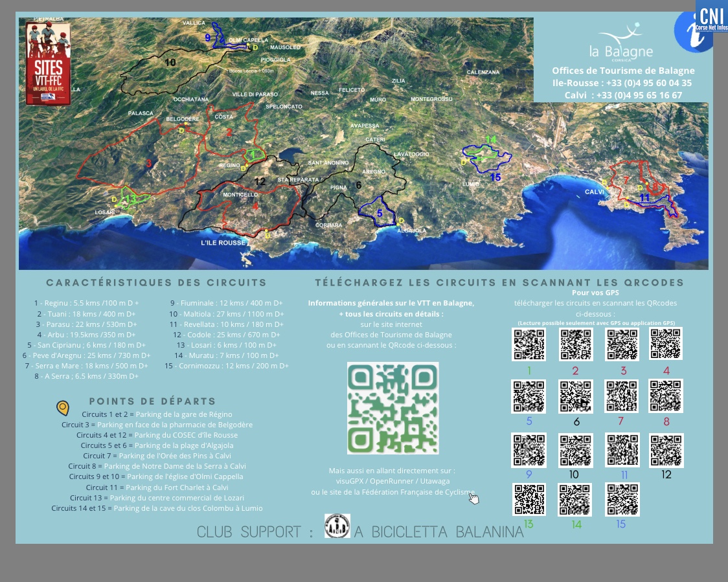Viewport: 728px width, 582px height.
Task: Click the CALVI town label on map
Action: click(x=594, y=192)
